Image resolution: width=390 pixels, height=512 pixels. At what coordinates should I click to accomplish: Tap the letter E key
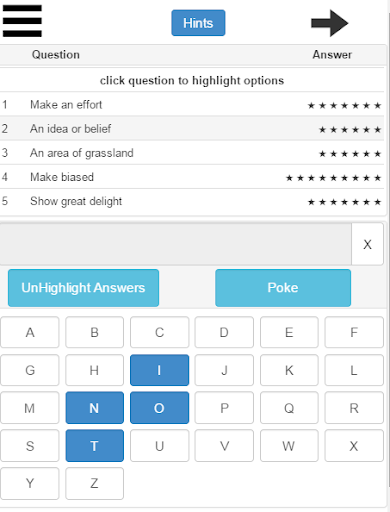[289, 332]
